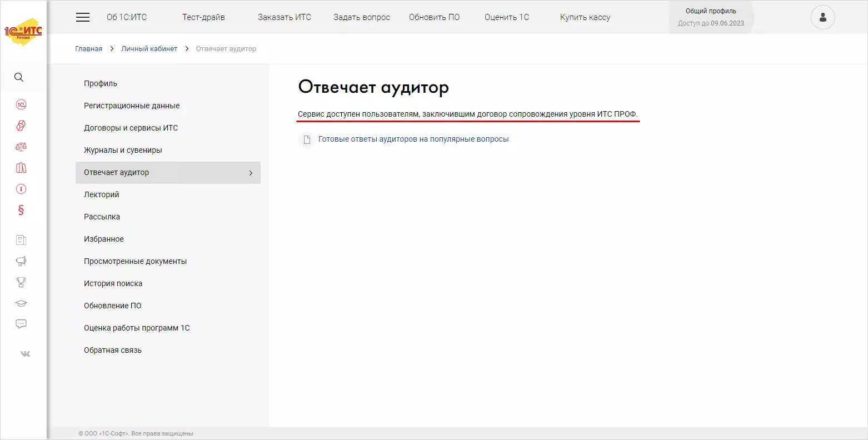868x440 pixels.
Task: Open the hamburger menu
Action: tap(83, 17)
